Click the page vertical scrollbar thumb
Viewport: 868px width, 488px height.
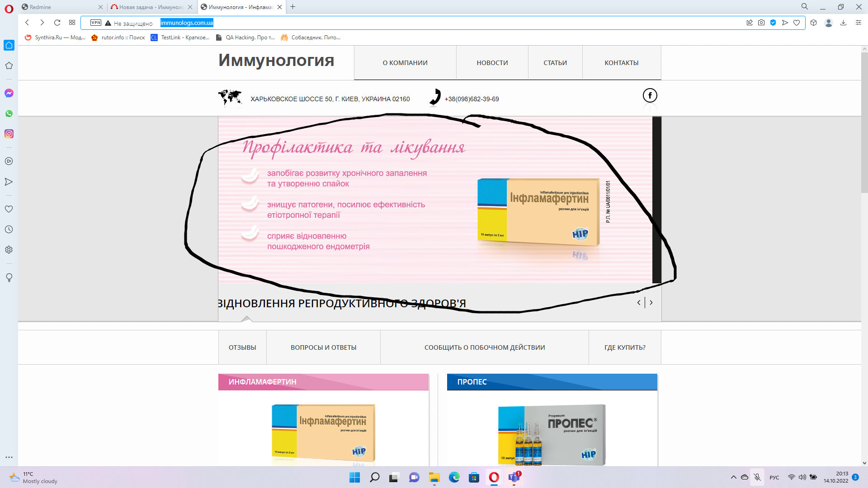864,122
